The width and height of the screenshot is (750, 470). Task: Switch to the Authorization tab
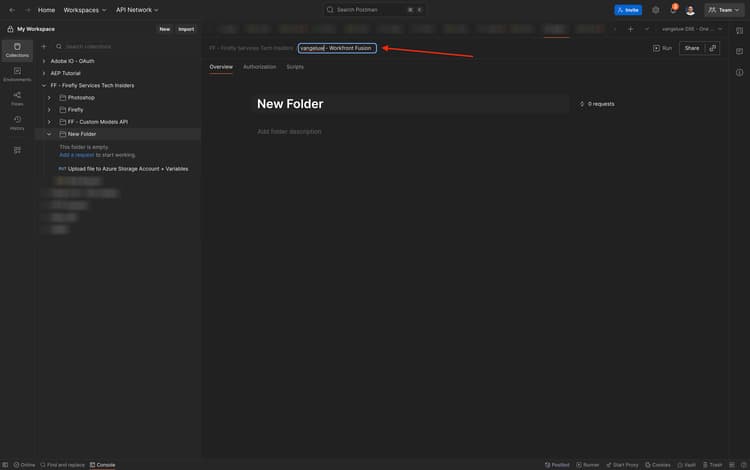259,67
